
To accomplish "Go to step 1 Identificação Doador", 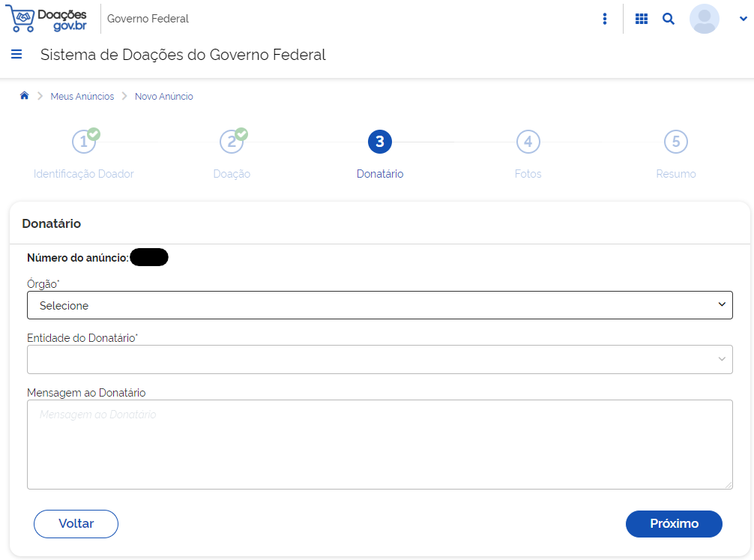I will coord(84,142).
